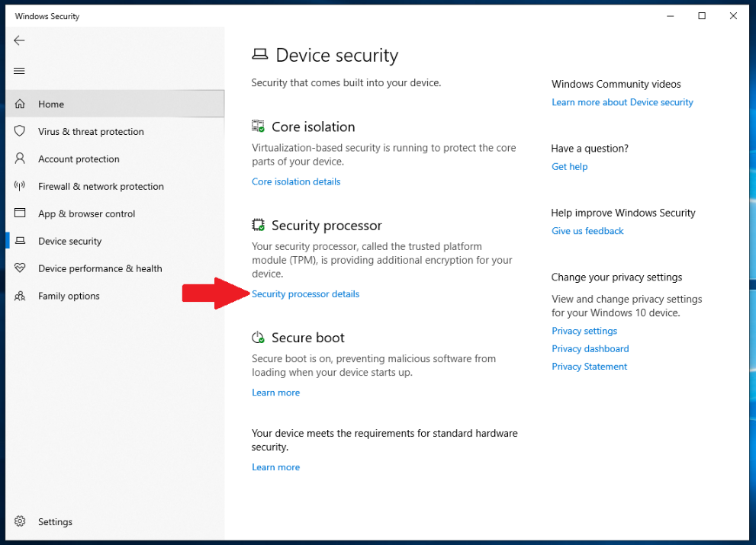Click the Security processor chip icon
756x545 pixels.
(x=258, y=225)
